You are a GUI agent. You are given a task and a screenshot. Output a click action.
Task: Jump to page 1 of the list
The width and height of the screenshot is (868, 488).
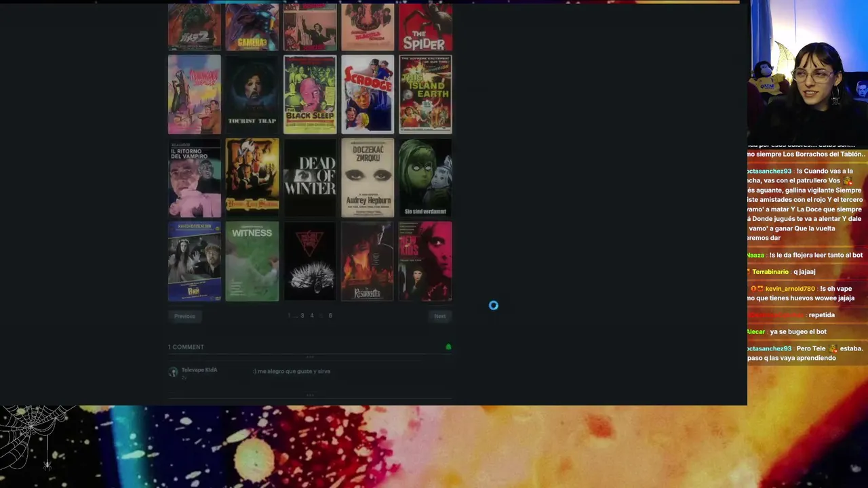pos(289,316)
